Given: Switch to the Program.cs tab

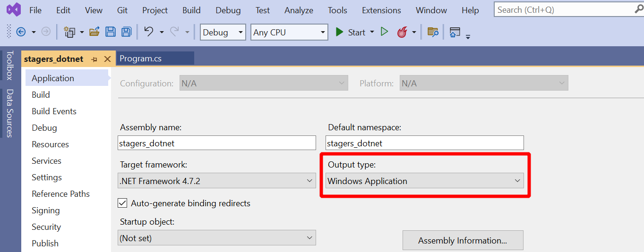Looking at the screenshot, I should 141,59.
